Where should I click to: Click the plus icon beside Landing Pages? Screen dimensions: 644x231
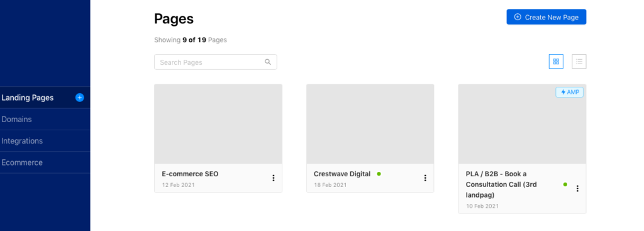[80, 98]
